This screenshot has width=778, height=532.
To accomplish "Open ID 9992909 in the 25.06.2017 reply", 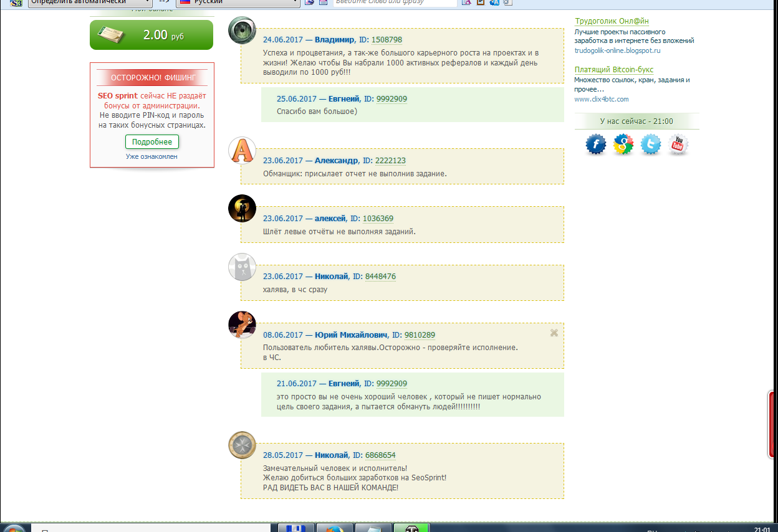I will click(x=391, y=99).
